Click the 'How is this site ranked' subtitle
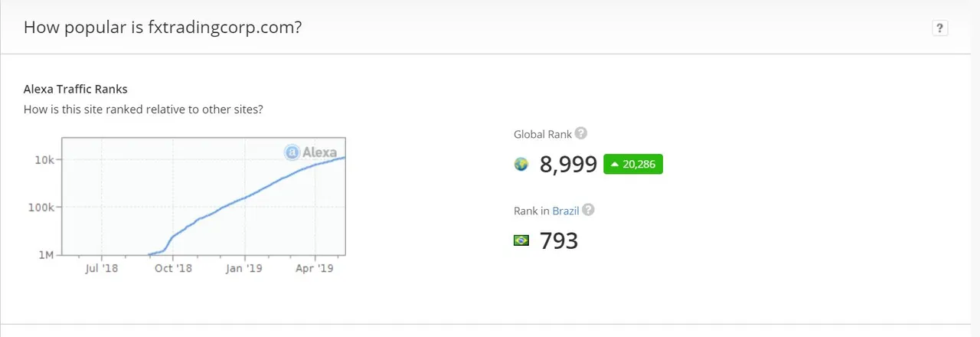 point(144,110)
